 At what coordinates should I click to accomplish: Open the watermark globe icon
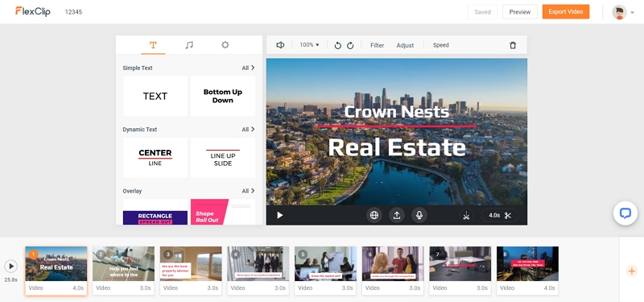click(374, 215)
